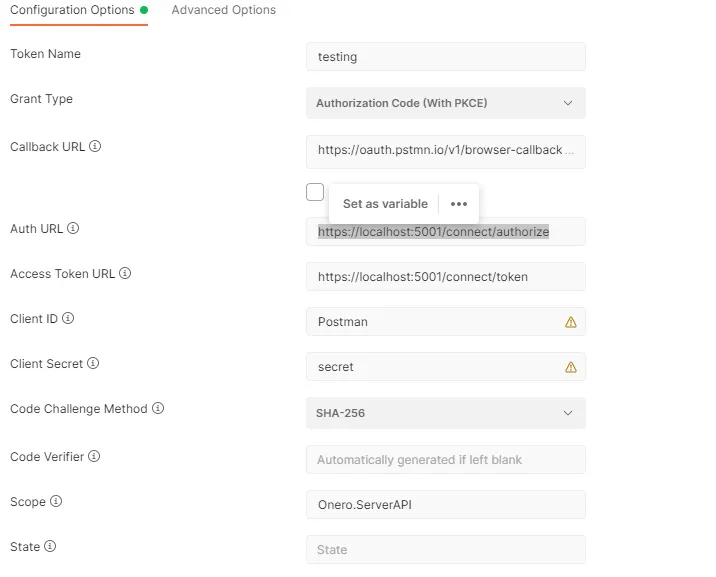
Task: Click into the Token Name field
Action: pos(445,57)
